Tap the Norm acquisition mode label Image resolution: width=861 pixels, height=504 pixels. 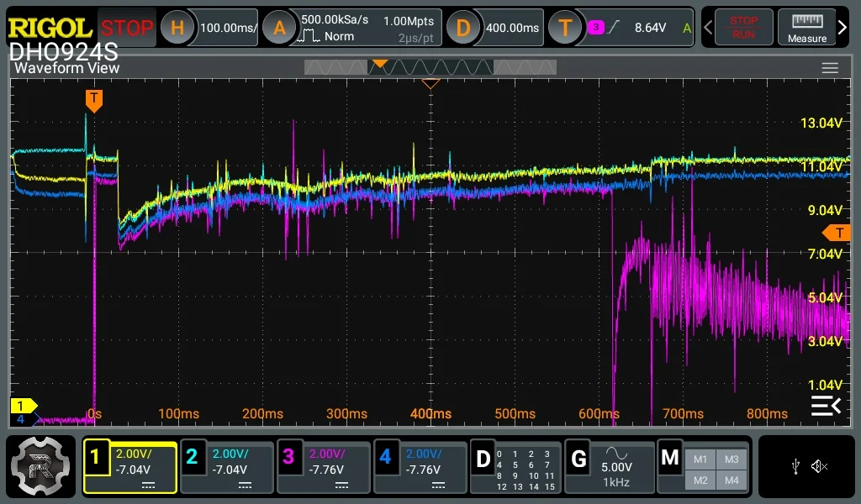click(339, 36)
